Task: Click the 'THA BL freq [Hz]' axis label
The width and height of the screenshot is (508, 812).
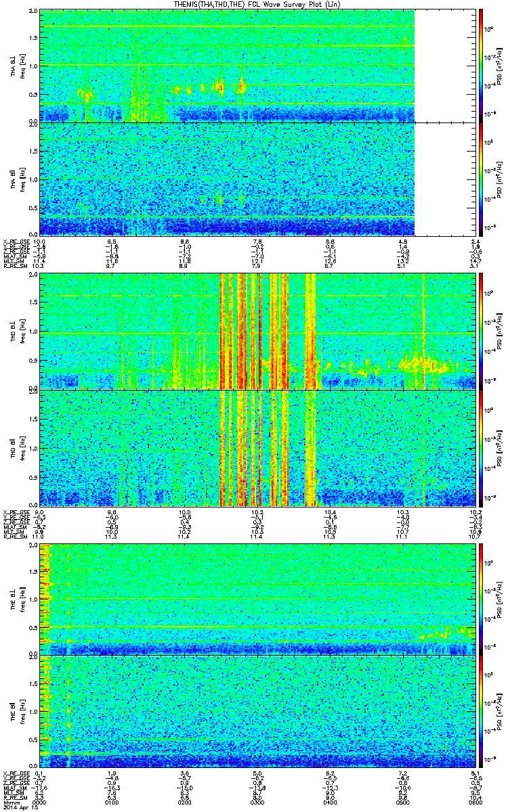Action: point(17,66)
